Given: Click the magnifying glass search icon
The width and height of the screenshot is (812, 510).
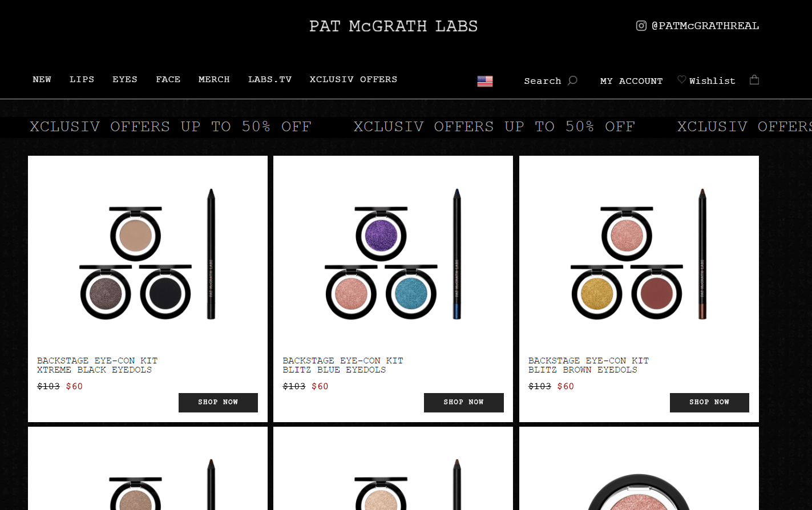Looking at the screenshot, I should point(572,80).
